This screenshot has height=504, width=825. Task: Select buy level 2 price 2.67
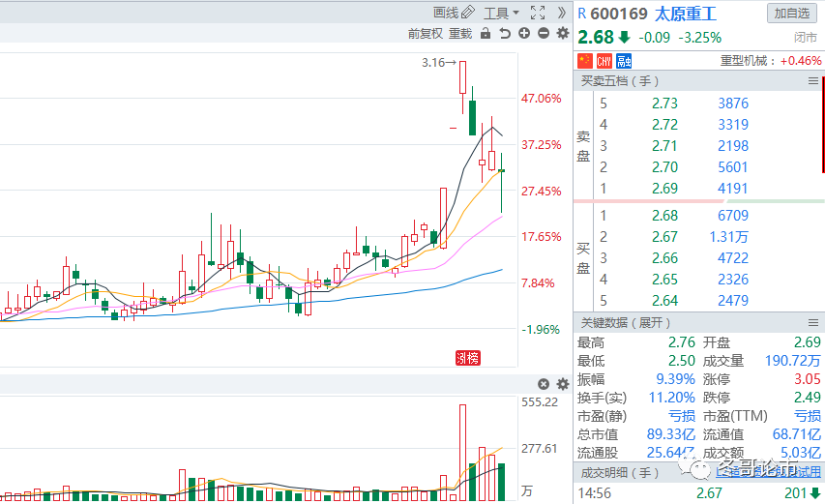tap(664, 237)
